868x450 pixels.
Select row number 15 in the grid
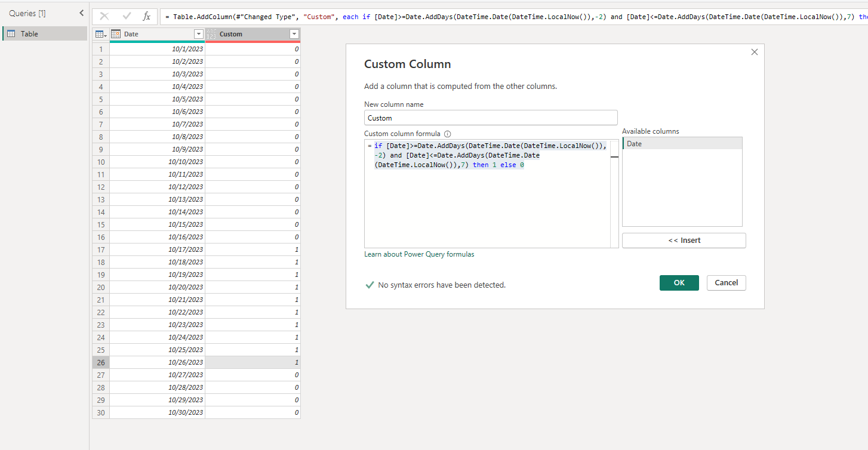pyautogui.click(x=101, y=224)
